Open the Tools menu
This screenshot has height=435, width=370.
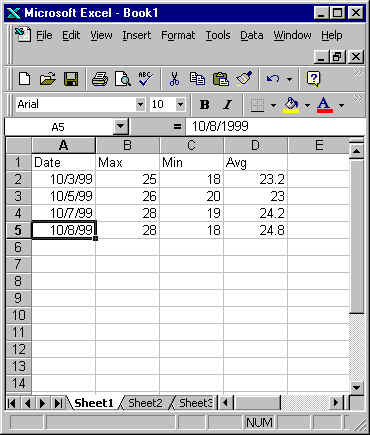click(x=218, y=35)
